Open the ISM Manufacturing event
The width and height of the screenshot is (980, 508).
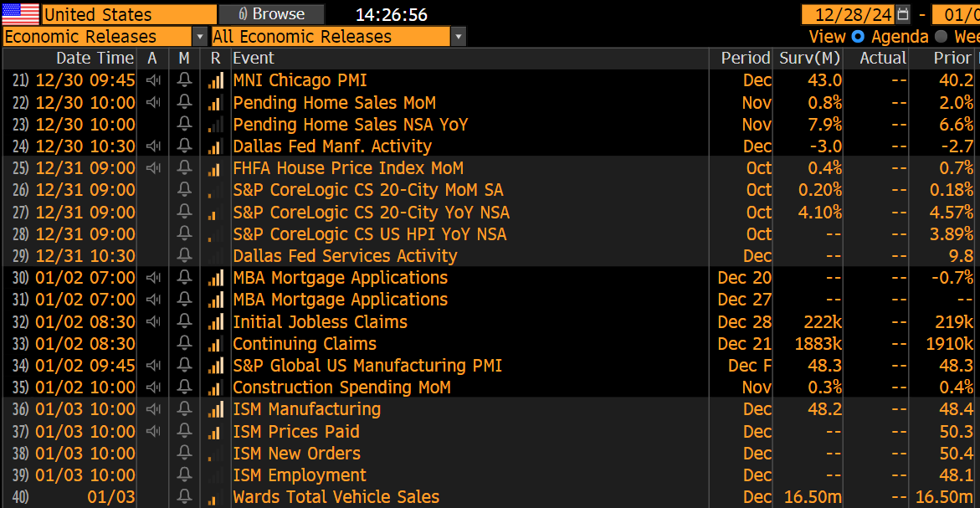pos(307,409)
